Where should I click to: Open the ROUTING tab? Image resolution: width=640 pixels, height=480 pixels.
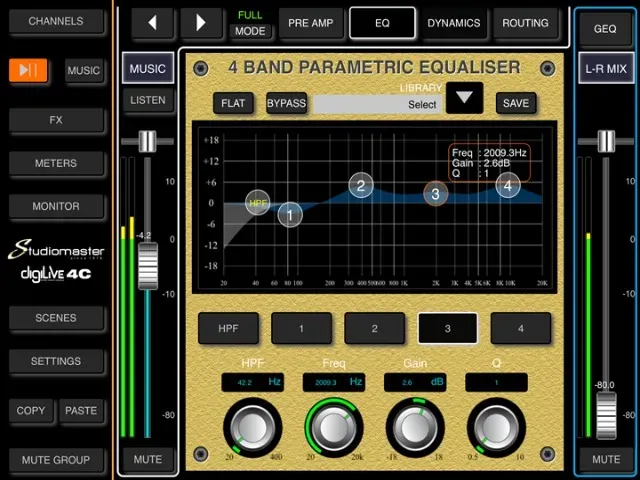[x=525, y=23]
